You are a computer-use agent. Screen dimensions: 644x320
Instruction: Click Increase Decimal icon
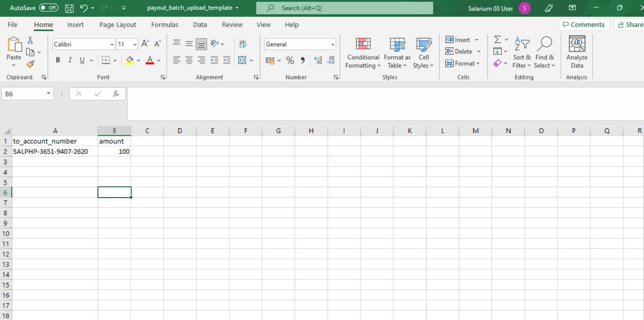[318, 60]
